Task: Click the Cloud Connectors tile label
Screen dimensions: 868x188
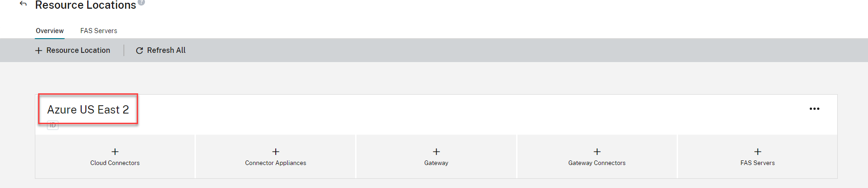Action: click(115, 163)
